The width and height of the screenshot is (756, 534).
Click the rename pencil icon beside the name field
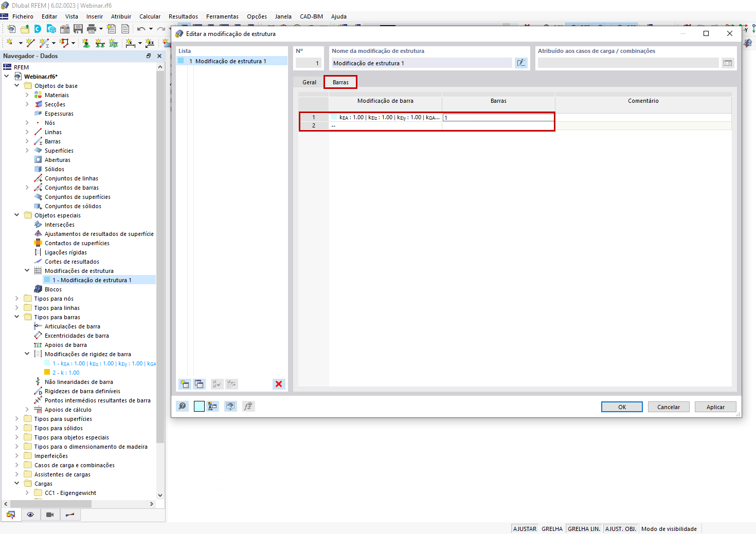click(521, 62)
